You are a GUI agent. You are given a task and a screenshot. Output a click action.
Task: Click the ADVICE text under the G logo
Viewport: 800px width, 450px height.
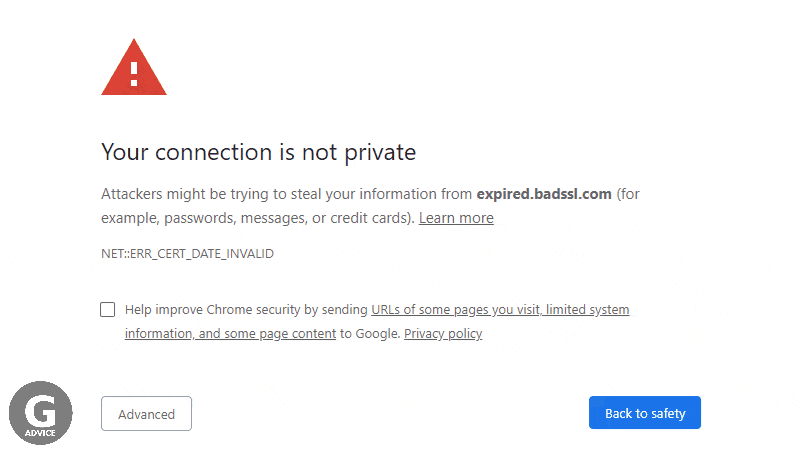40,433
